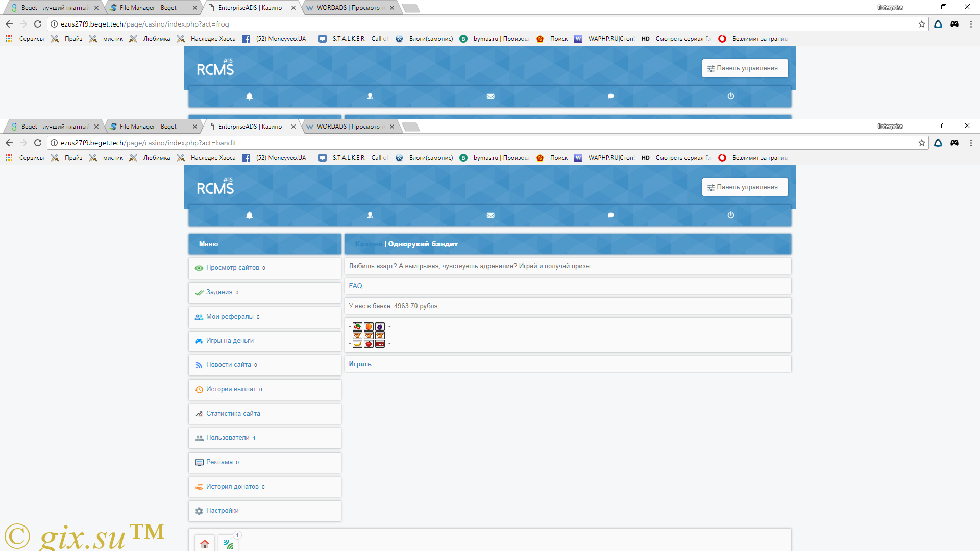Screen dimensions: 980x551
Task: Open Chrome three-dot menu in lower window
Action: point(971,143)
